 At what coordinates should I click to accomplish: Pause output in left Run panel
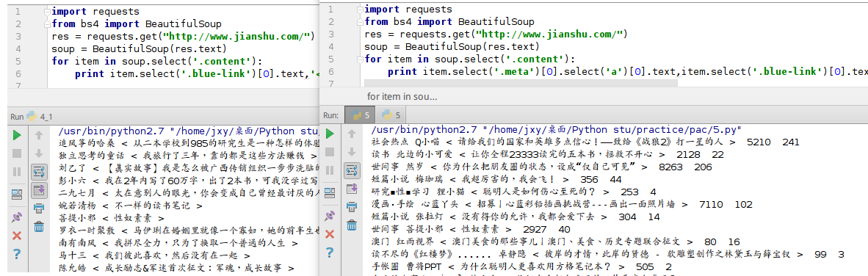[x=17, y=172]
